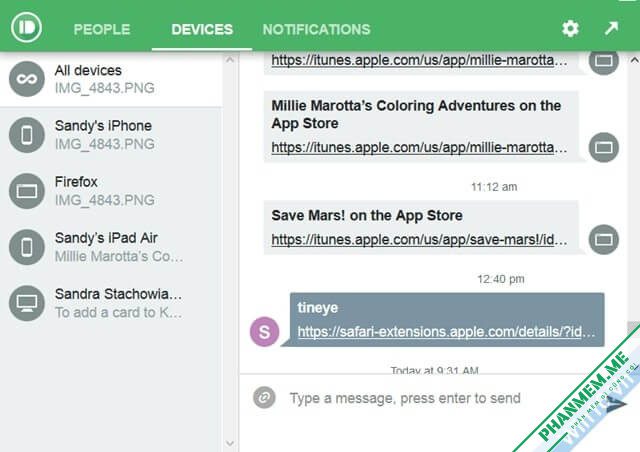Click Sandy's iPad Air device icon
Screen dimensions: 640x452
(x=27, y=247)
